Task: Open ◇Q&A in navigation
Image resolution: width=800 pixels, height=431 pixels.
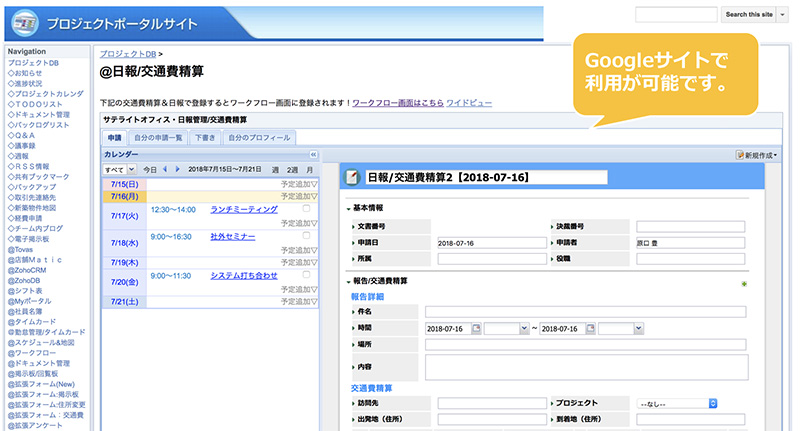Action: click(x=21, y=135)
